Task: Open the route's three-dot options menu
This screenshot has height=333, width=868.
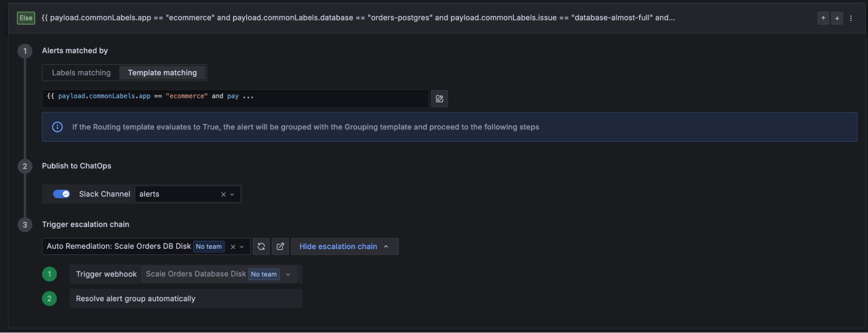Action: pyautogui.click(x=851, y=18)
